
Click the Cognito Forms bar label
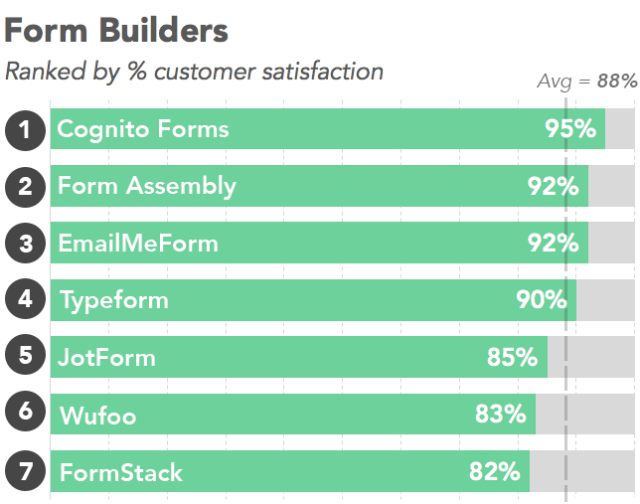coord(143,129)
